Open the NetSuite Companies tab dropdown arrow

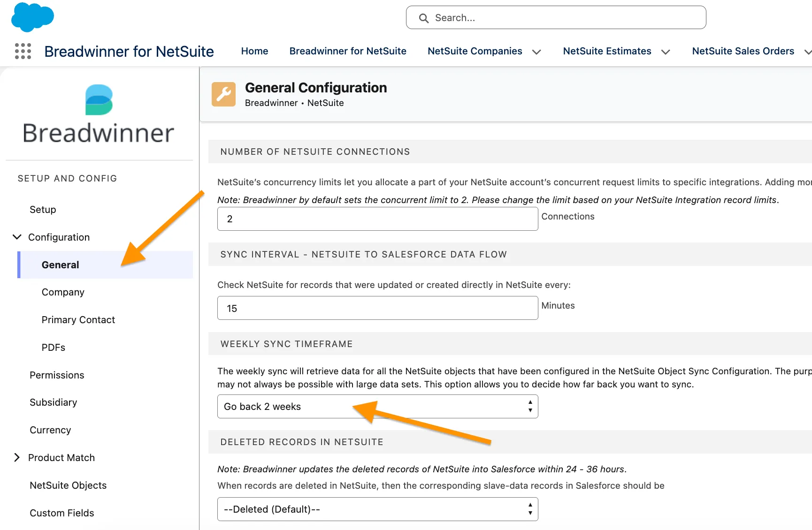pos(536,52)
